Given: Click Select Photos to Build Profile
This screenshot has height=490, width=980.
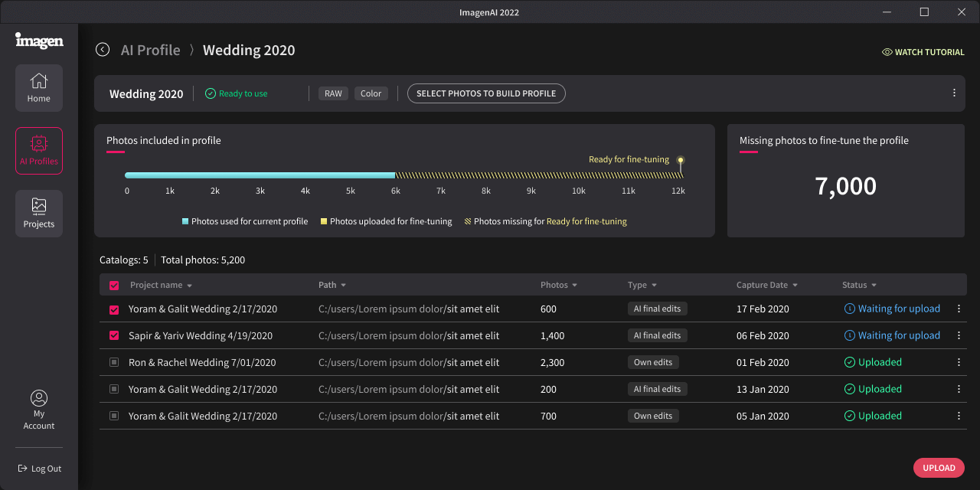Looking at the screenshot, I should (x=486, y=93).
